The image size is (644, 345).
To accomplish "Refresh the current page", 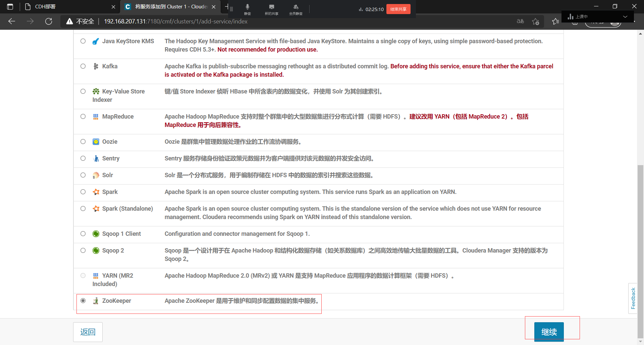I will point(49,21).
